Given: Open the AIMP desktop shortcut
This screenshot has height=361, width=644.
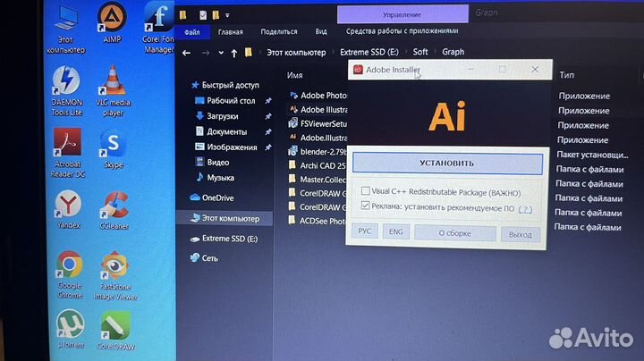Looking at the screenshot, I should coord(112,22).
